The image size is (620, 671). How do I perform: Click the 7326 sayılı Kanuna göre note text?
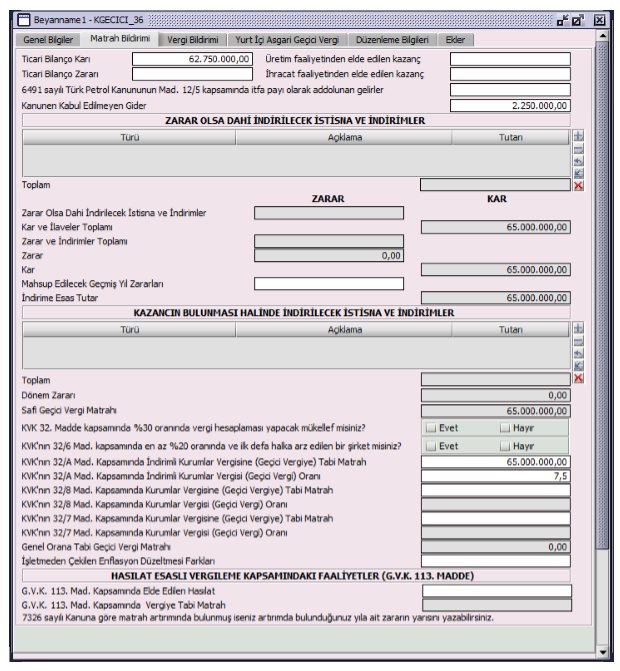click(x=258, y=618)
